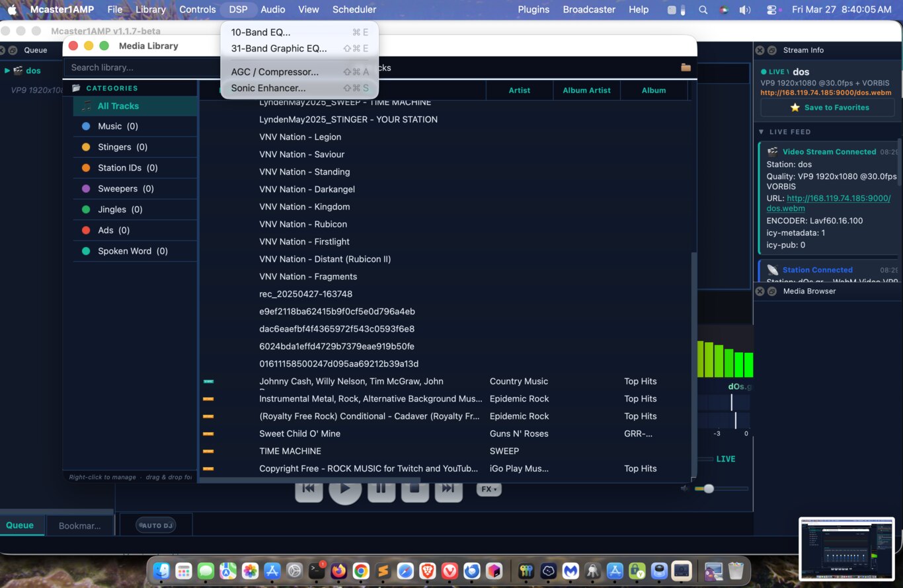Image resolution: width=903 pixels, height=588 pixels.
Task: Sort the library by the Artist column
Action: click(x=520, y=91)
